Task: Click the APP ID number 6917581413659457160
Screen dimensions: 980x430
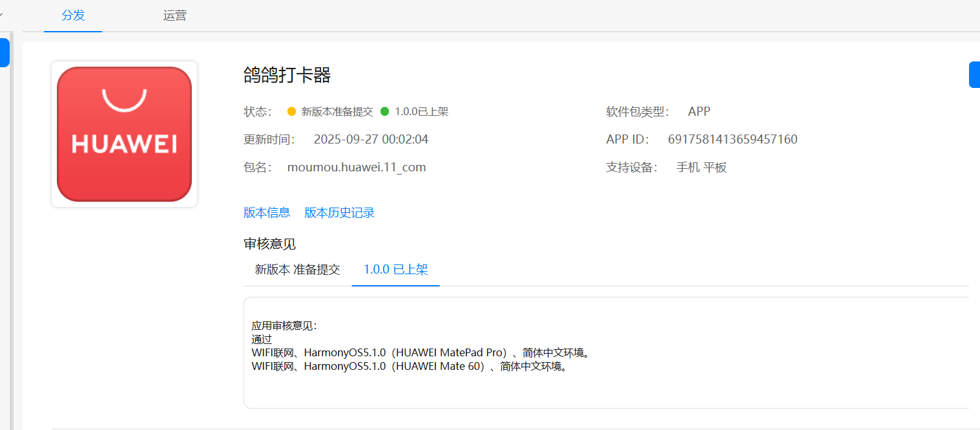Action: 733,140
